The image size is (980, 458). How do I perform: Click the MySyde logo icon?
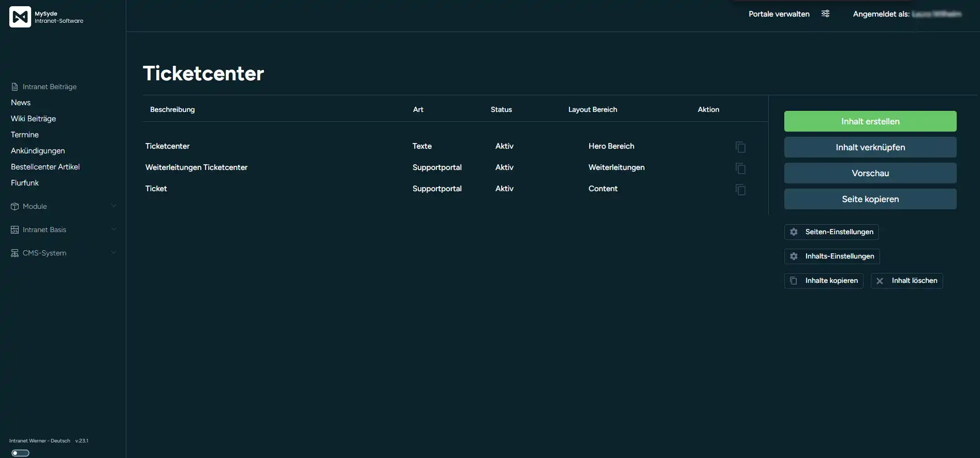click(x=20, y=17)
